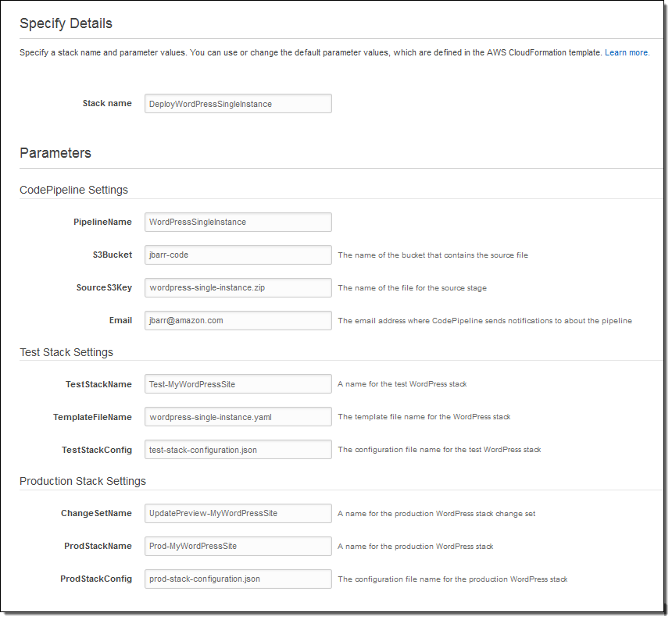Click the Parameters section heading
The width and height of the screenshot is (672, 620).
pyautogui.click(x=55, y=153)
